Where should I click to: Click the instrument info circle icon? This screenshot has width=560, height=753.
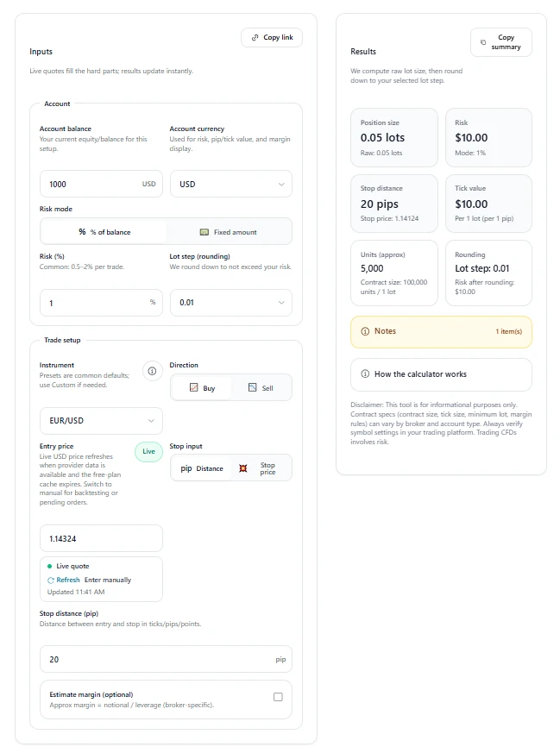click(x=152, y=371)
